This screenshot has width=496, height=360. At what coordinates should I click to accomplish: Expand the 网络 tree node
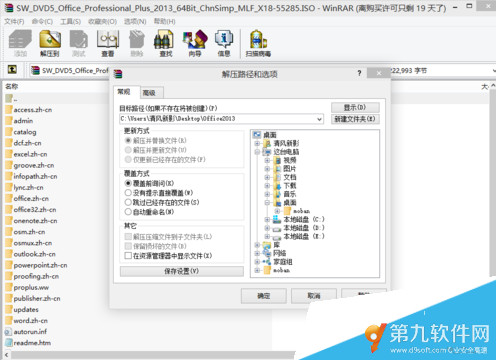click(257, 253)
